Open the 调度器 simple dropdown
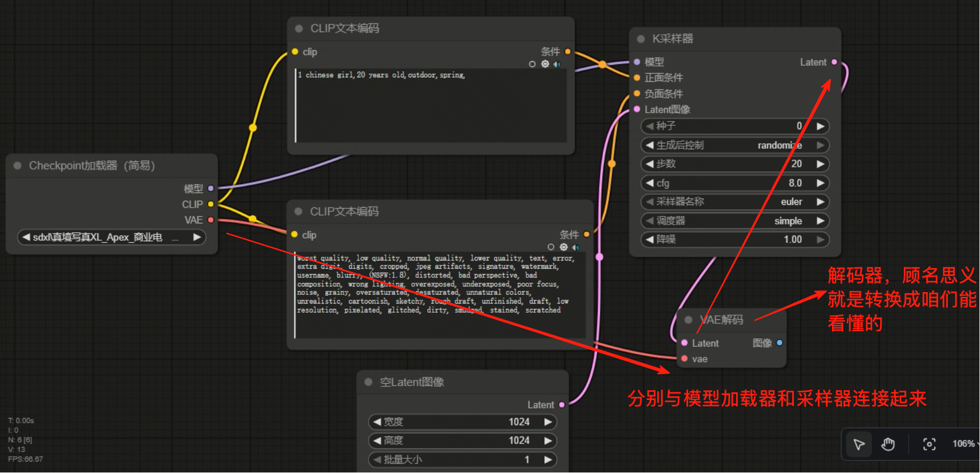980x473 pixels. (735, 221)
